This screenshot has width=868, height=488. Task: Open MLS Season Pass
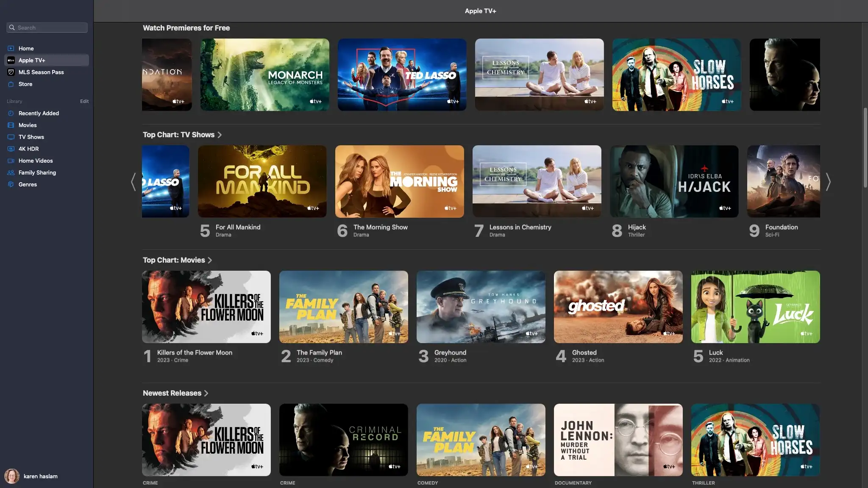click(41, 72)
